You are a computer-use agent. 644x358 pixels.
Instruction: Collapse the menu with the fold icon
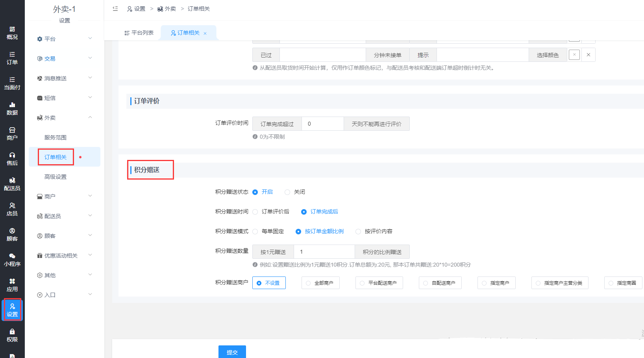(115, 9)
